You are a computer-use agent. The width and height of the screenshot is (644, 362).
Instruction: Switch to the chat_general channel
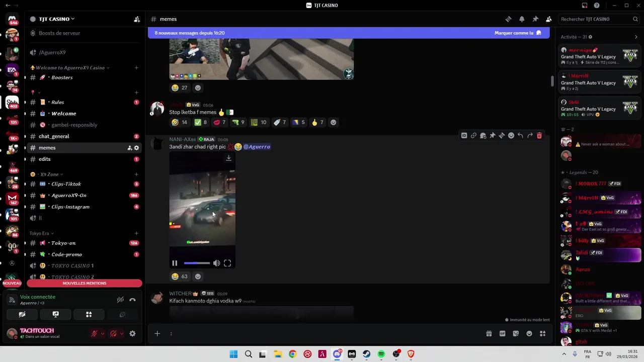click(x=84, y=136)
